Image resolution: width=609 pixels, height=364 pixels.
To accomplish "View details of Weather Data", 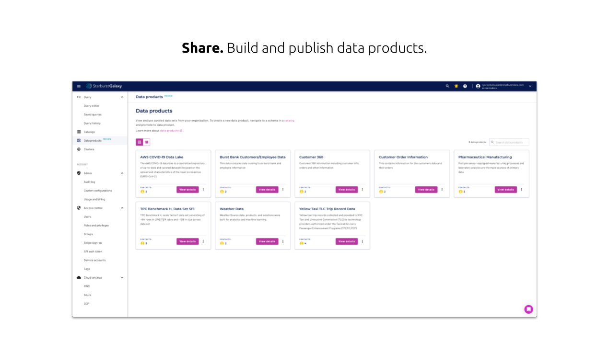I will 267,241.
